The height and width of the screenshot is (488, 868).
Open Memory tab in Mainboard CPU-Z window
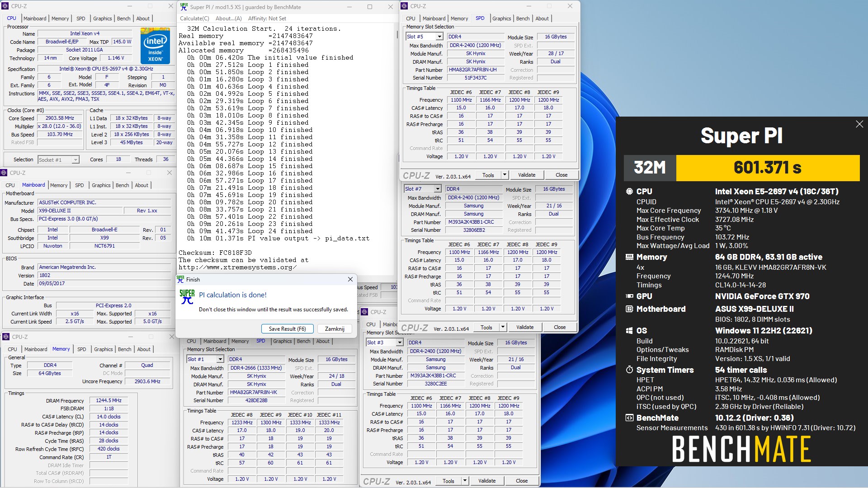coord(59,185)
